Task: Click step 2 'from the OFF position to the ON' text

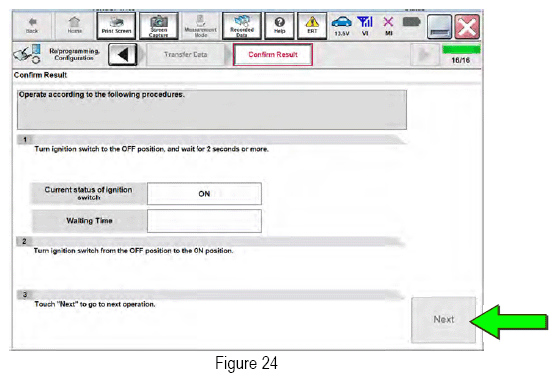Action: click(x=133, y=251)
